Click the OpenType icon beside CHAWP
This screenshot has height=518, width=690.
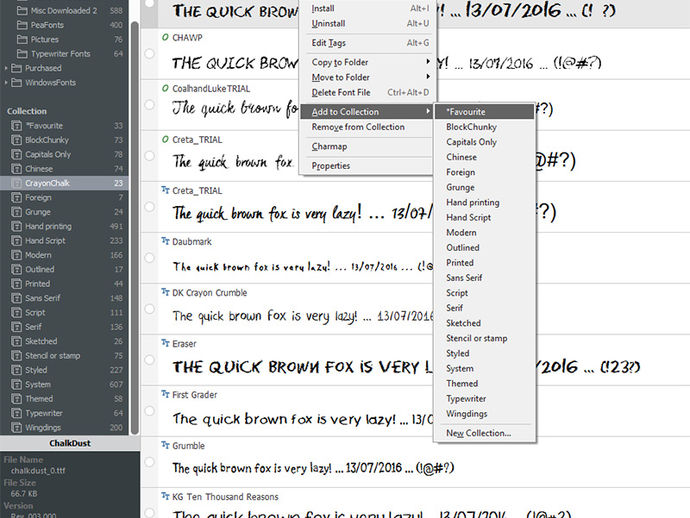coord(165,37)
